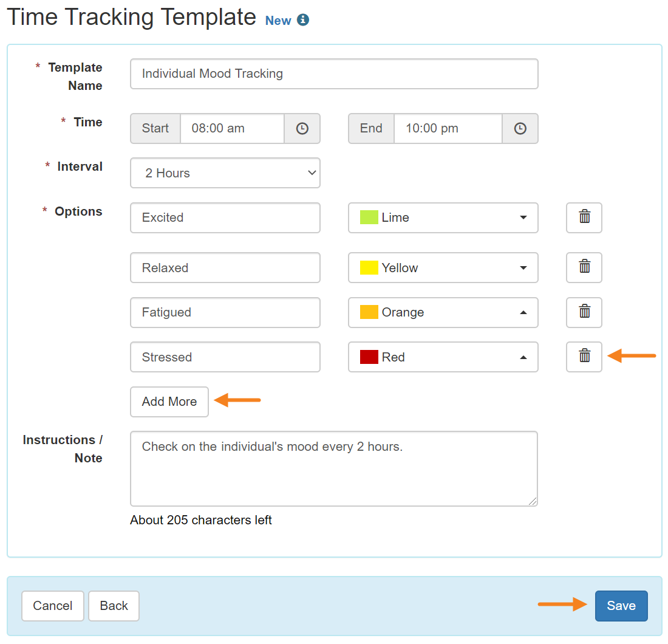
Task: Open the clock picker for End time
Action: (520, 128)
